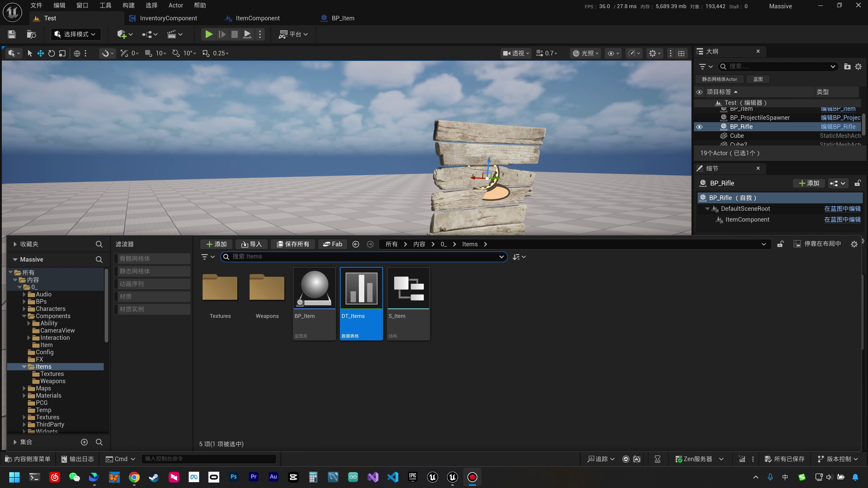
Task: Open the 光照 lit mode dropdown
Action: tap(585, 53)
